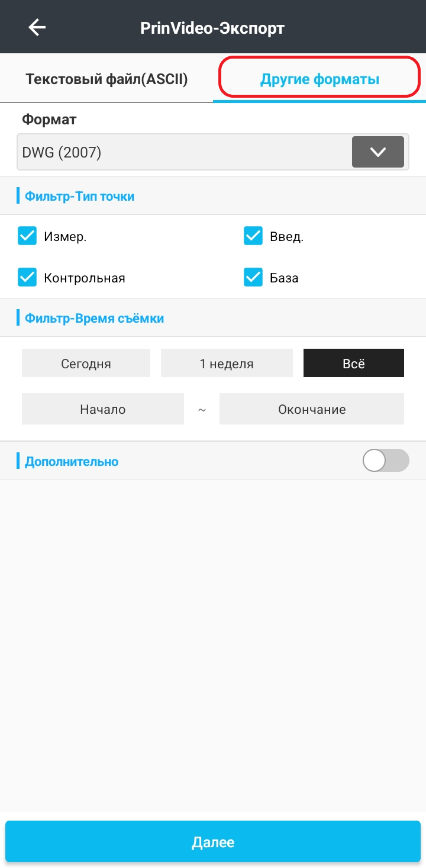Switch to Текстовый файл(ASCII) tab
Viewport: 426px width, 868px height.
point(106,79)
